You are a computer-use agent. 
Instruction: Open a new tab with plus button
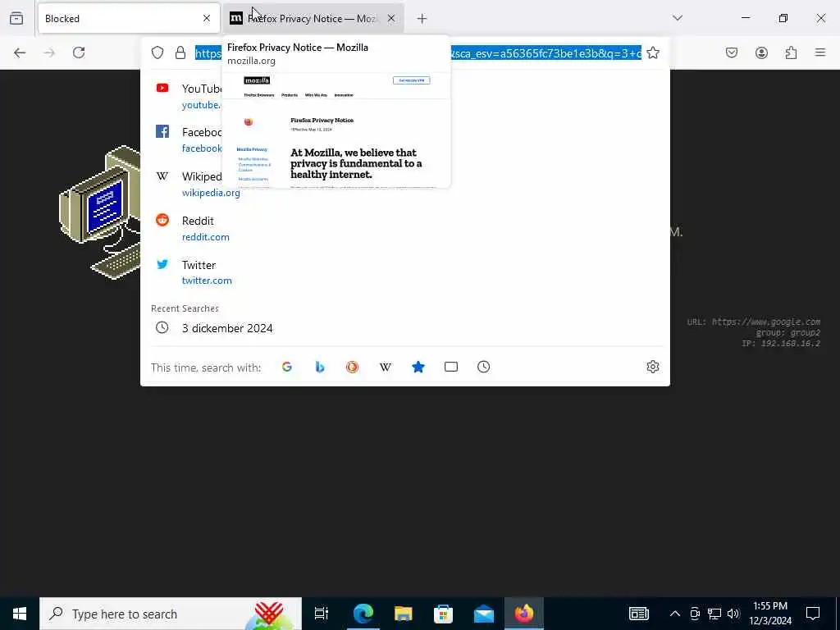[x=422, y=19]
